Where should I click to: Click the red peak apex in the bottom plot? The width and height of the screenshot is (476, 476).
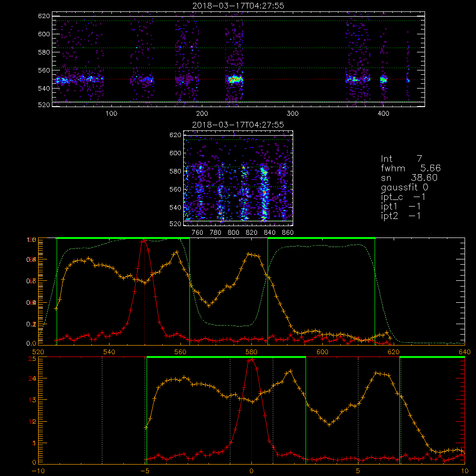tap(251, 360)
